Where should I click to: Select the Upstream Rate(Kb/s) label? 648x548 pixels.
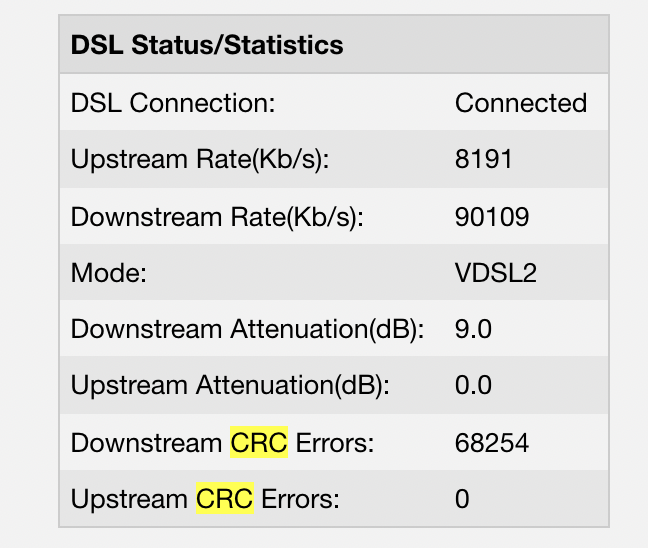pos(200,160)
